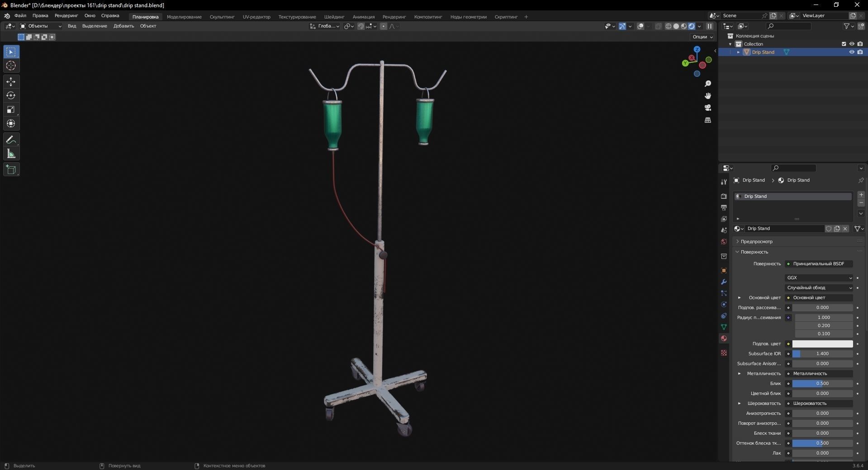This screenshot has width=868, height=470.
Task: Open the Добавить menu in viewport header
Action: pyautogui.click(x=123, y=26)
